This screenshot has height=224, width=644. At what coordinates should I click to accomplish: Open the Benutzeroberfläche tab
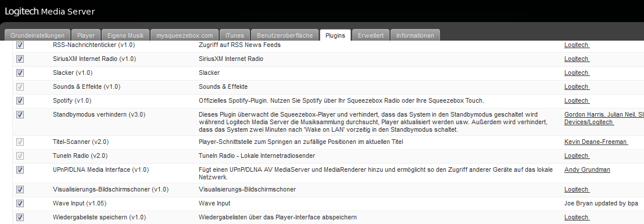pos(285,35)
